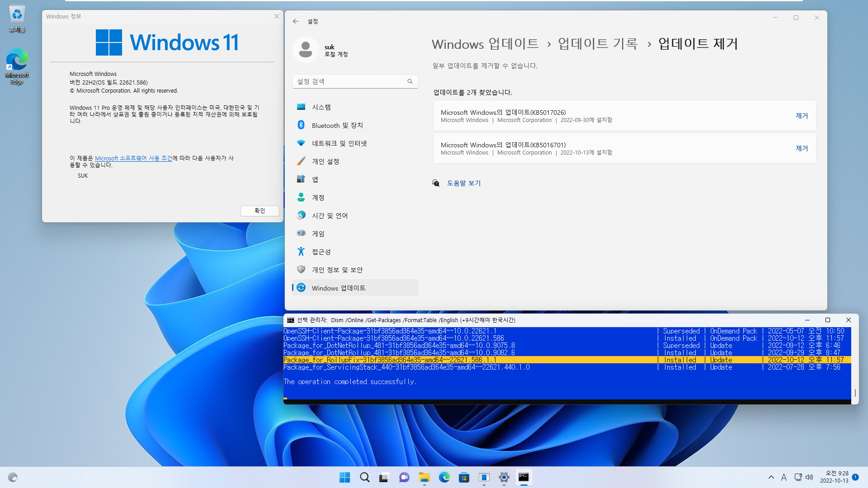The width and height of the screenshot is (868, 488).
Task: Switch to command prompt on taskbar
Action: coord(524,477)
